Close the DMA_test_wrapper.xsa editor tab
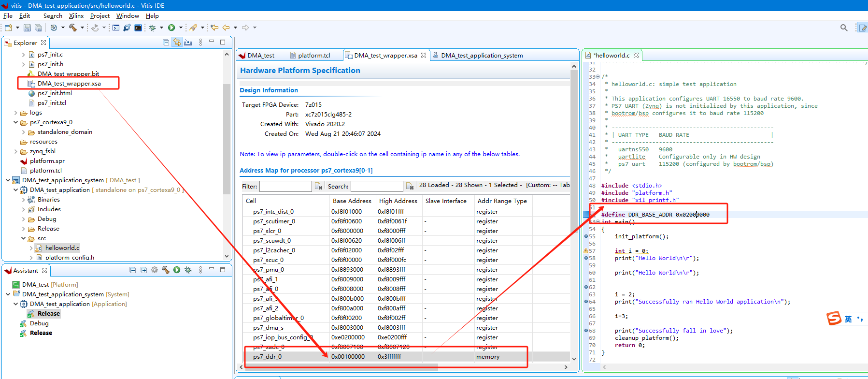Screen dimensions: 868x379 click(424, 55)
